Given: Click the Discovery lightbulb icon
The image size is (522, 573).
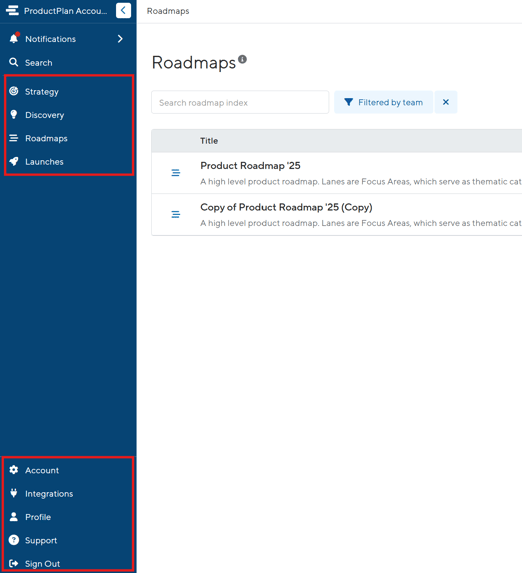Looking at the screenshot, I should click(x=14, y=115).
